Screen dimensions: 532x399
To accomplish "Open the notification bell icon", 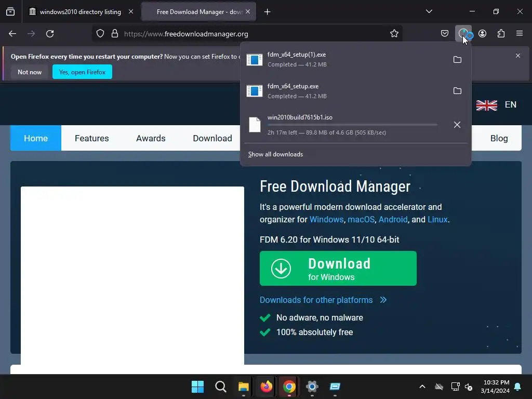I will pos(518,387).
